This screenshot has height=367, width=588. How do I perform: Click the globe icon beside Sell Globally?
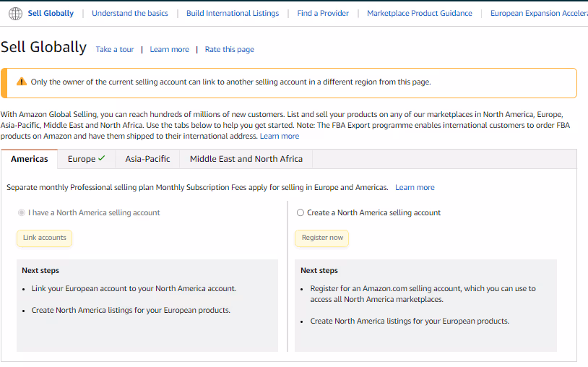pyautogui.click(x=15, y=14)
